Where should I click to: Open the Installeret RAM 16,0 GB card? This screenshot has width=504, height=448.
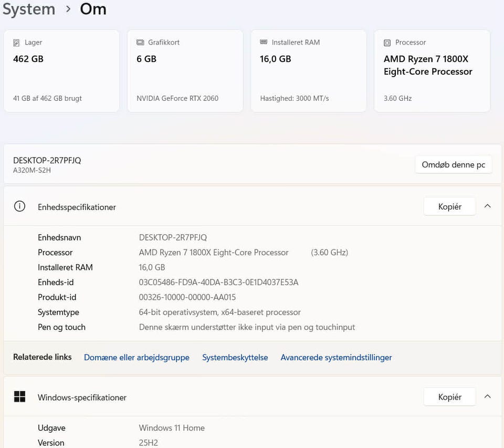(309, 71)
